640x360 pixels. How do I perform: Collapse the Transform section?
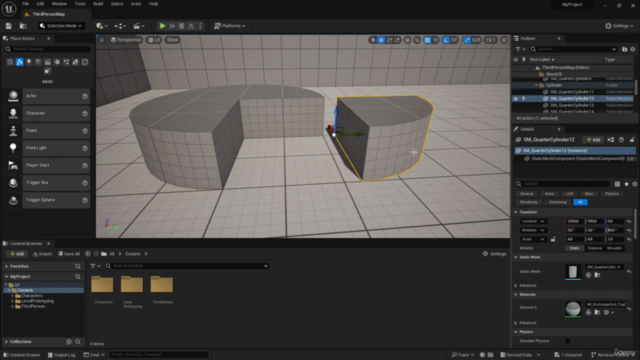(516, 212)
